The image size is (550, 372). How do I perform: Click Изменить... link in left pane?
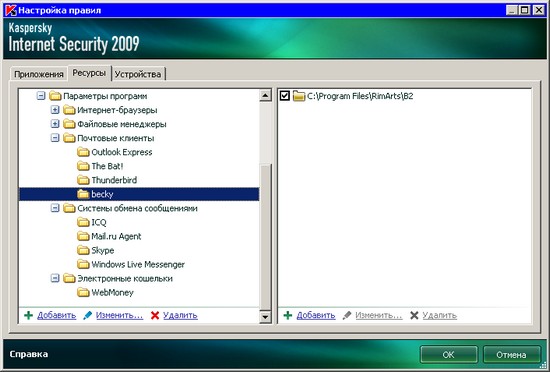(x=119, y=315)
